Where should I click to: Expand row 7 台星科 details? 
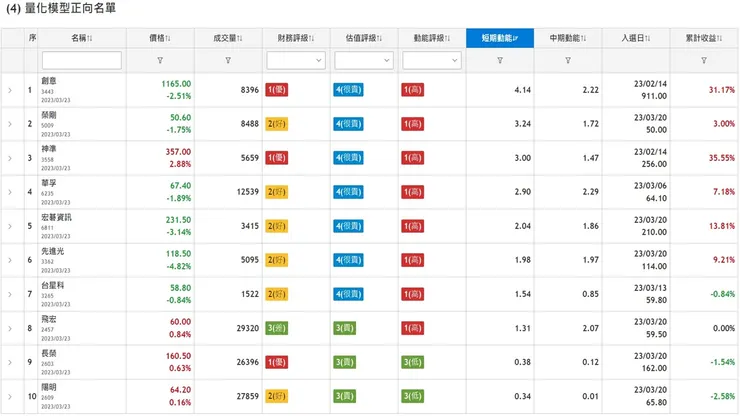(10, 294)
